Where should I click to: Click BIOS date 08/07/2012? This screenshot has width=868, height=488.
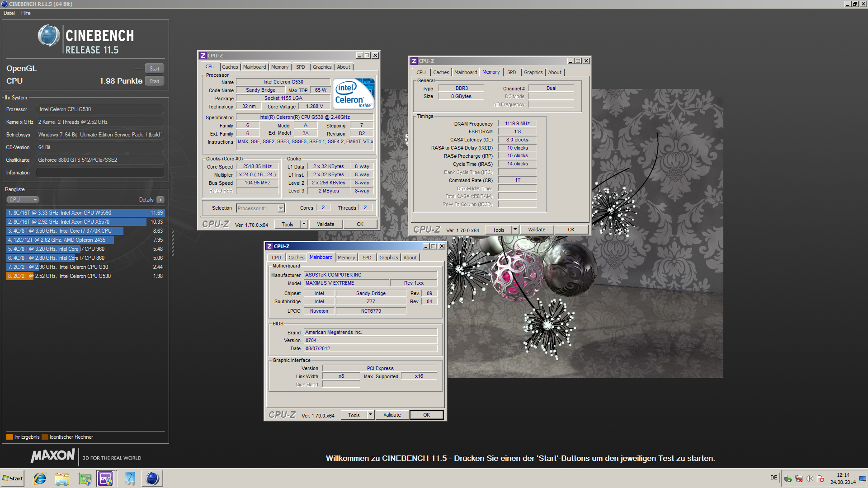[370, 349]
